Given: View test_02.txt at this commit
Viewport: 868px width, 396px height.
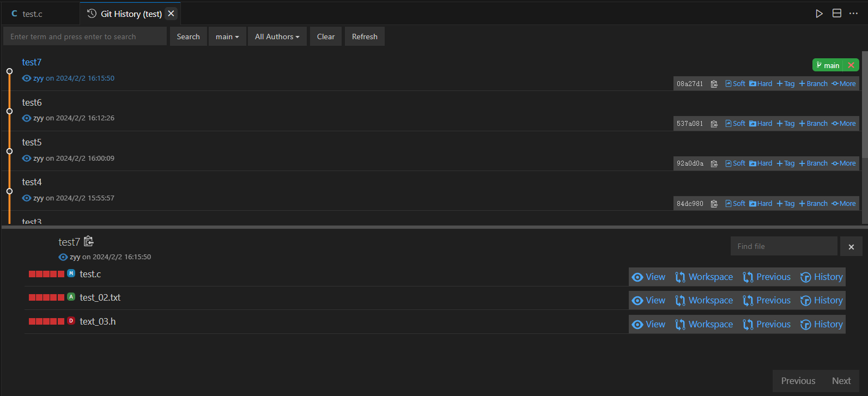Looking at the screenshot, I should click(x=648, y=301).
